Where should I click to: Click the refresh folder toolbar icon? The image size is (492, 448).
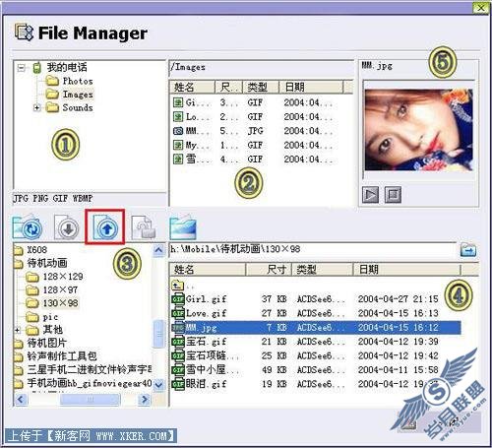point(27,227)
